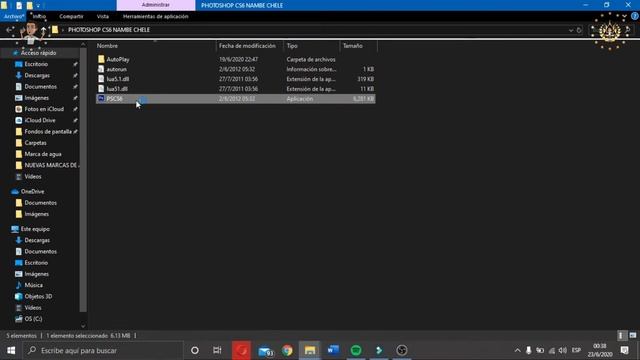Open volume control in tray
This screenshot has width=640, height=360.
(x=563, y=350)
